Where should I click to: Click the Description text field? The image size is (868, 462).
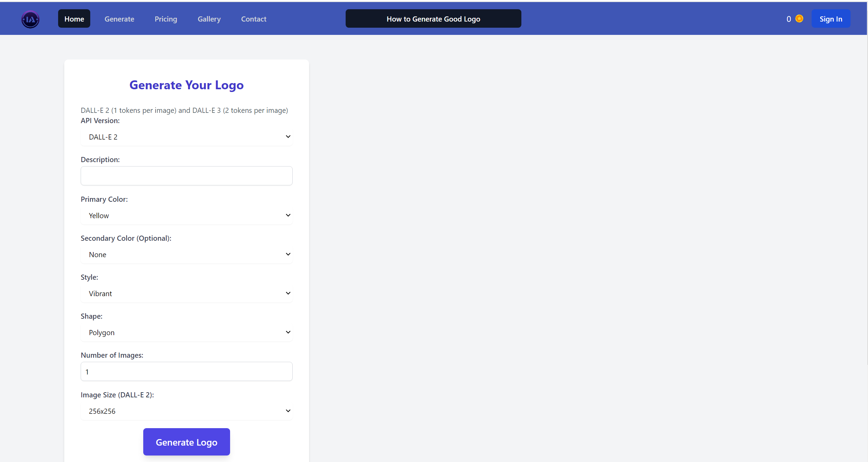[x=186, y=176]
